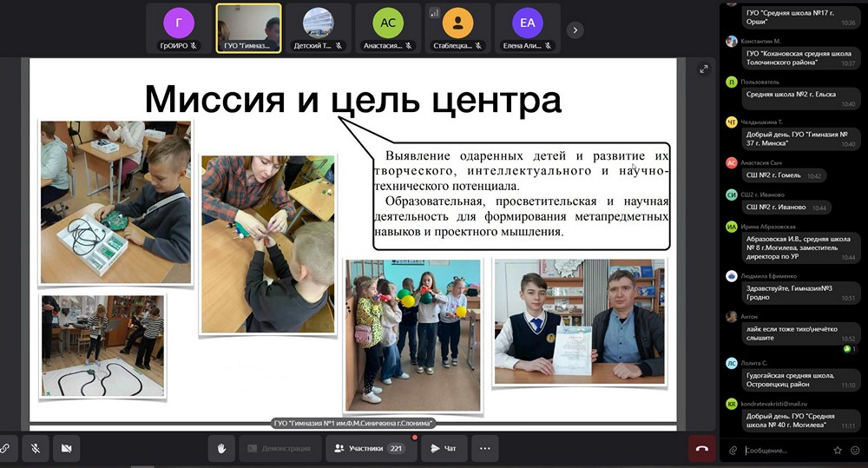Toggle the muted microphone button
Viewport: 868px width, 468px height.
tap(36, 449)
